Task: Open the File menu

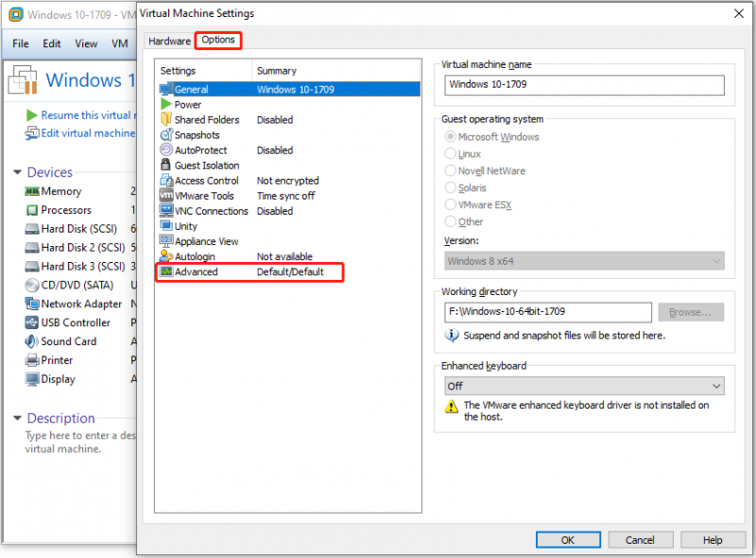Action: (x=20, y=44)
